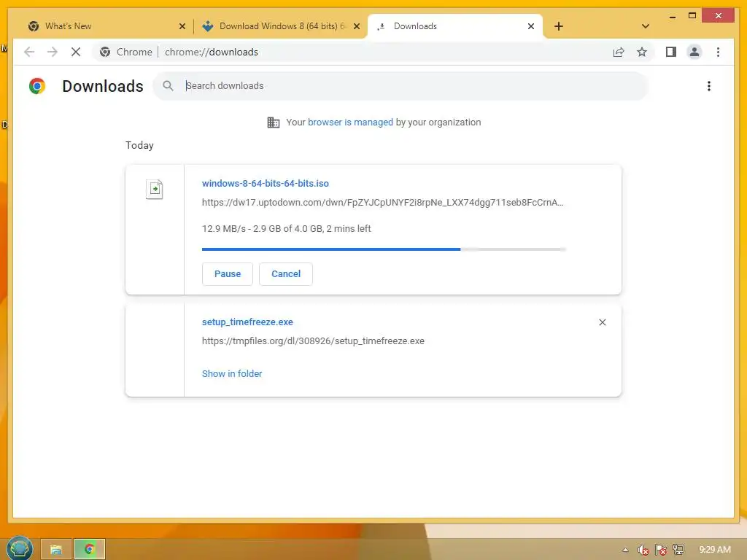The height and width of the screenshot is (560, 747).
Task: Open Chrome's three-dot main menu
Action: [718, 52]
